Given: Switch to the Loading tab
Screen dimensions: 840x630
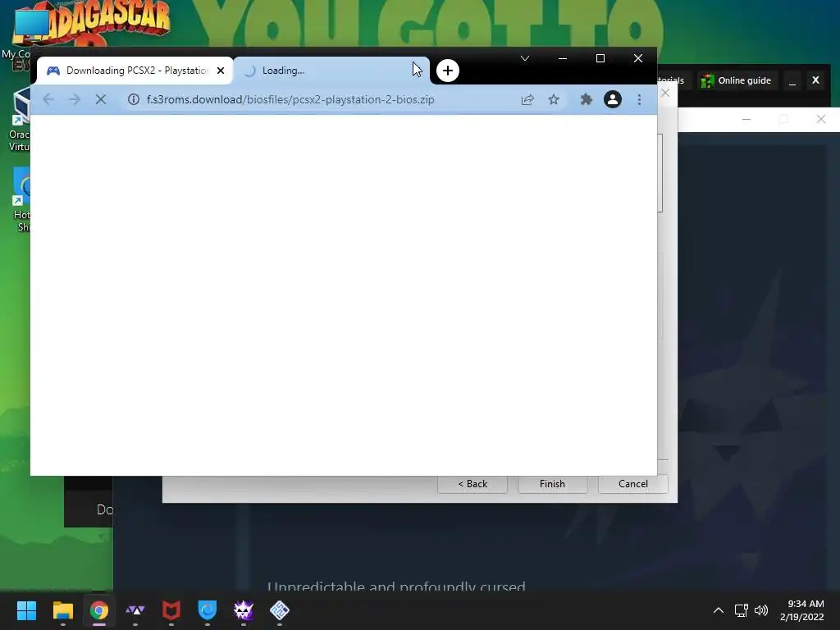Looking at the screenshot, I should [x=331, y=71].
